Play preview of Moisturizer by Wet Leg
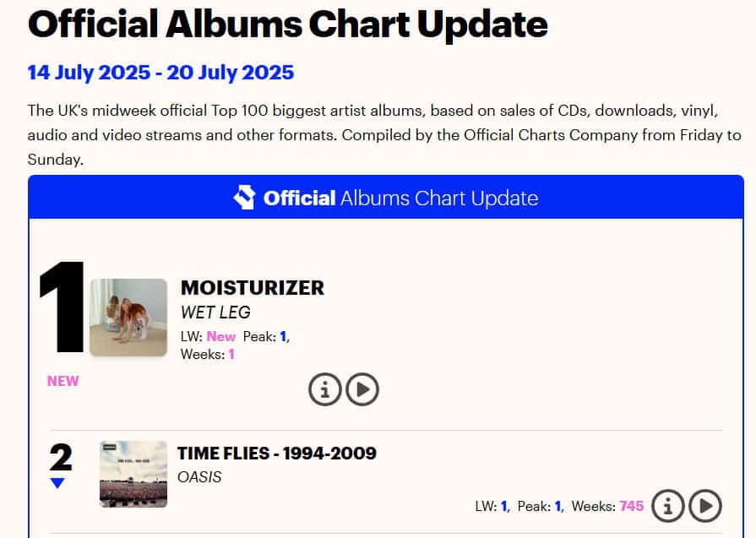This screenshot has width=756, height=538. [x=362, y=389]
